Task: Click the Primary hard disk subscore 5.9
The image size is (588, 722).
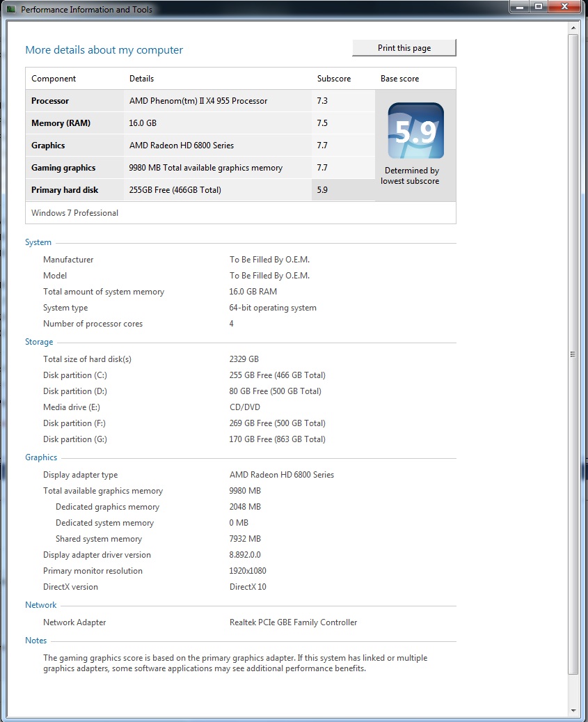Action: [322, 189]
